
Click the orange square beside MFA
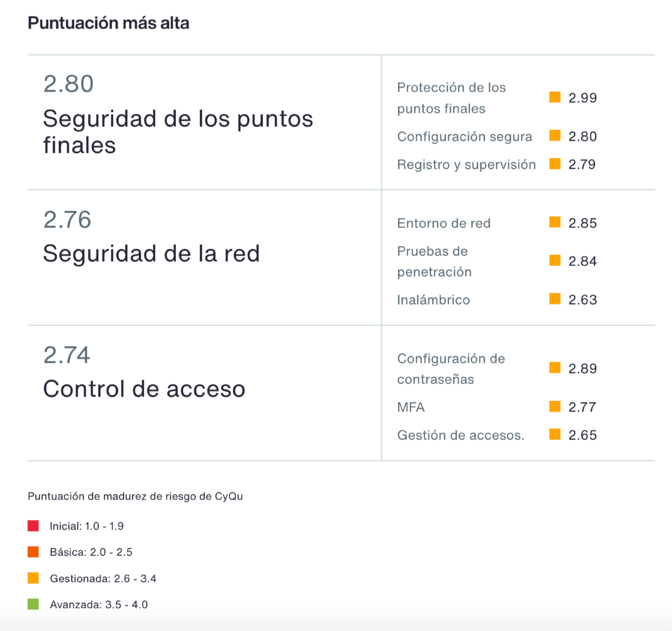pyautogui.click(x=555, y=406)
